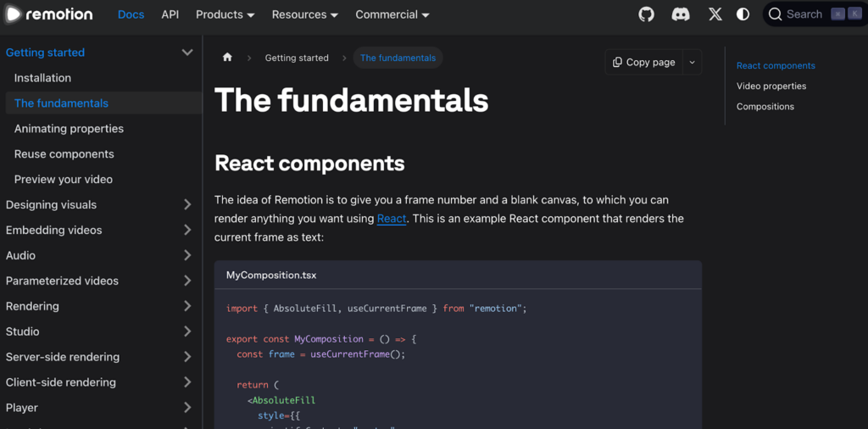Follow the React hyperlink in paragraph

pyautogui.click(x=392, y=219)
